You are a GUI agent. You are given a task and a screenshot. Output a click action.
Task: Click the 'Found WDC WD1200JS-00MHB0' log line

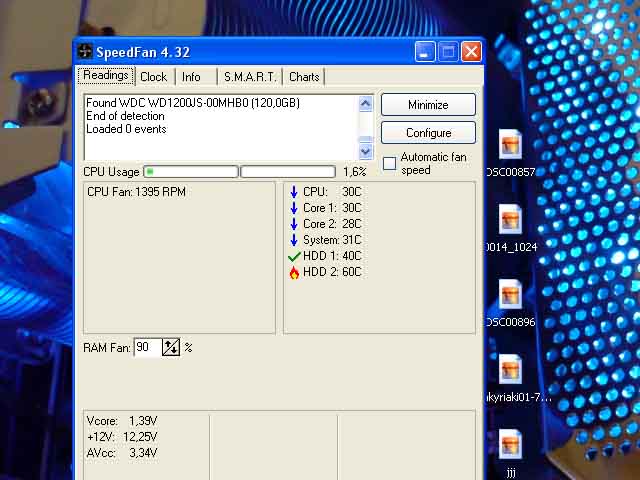[x=193, y=103]
